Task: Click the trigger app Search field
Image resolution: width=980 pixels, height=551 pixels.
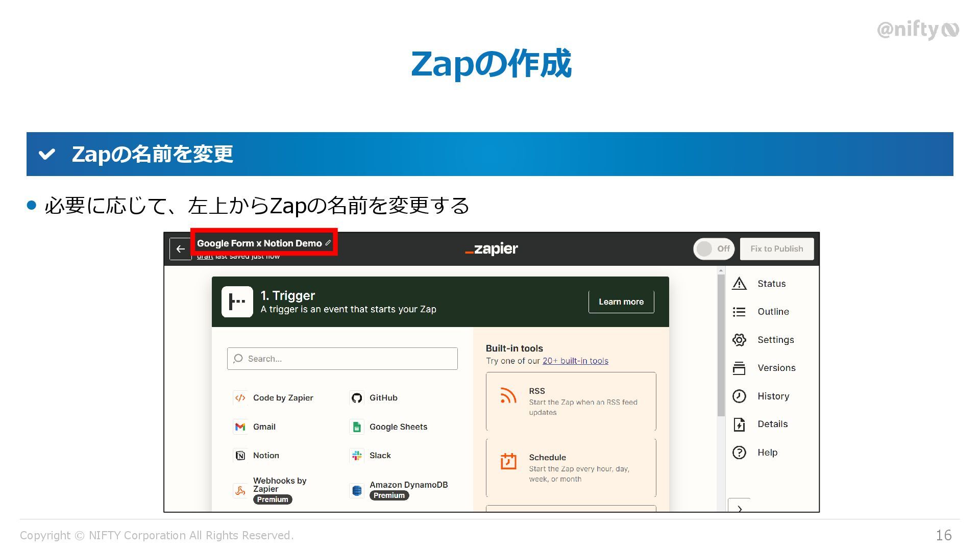Action: point(342,359)
